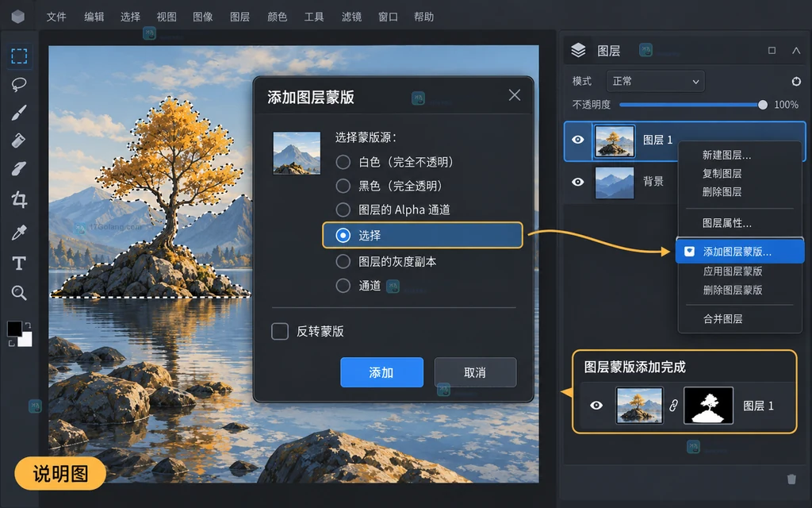Select the Color Picker eyedropper tool
This screenshot has height=508, width=812.
click(x=19, y=233)
